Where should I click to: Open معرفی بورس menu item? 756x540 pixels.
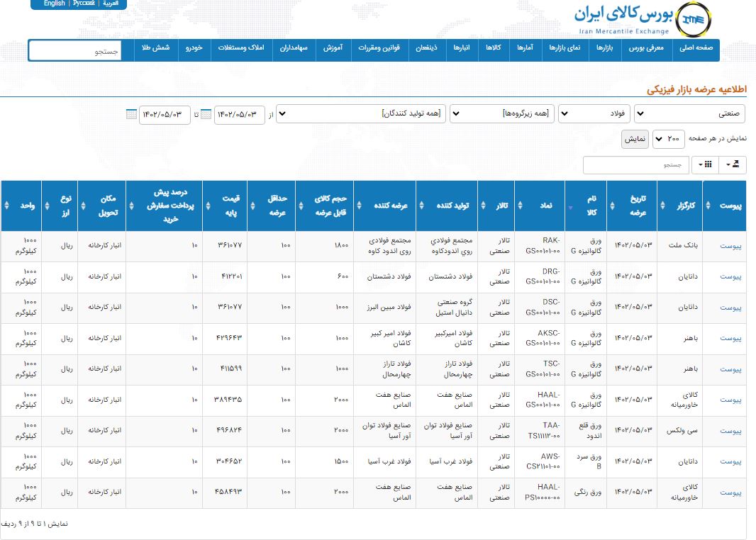click(646, 47)
